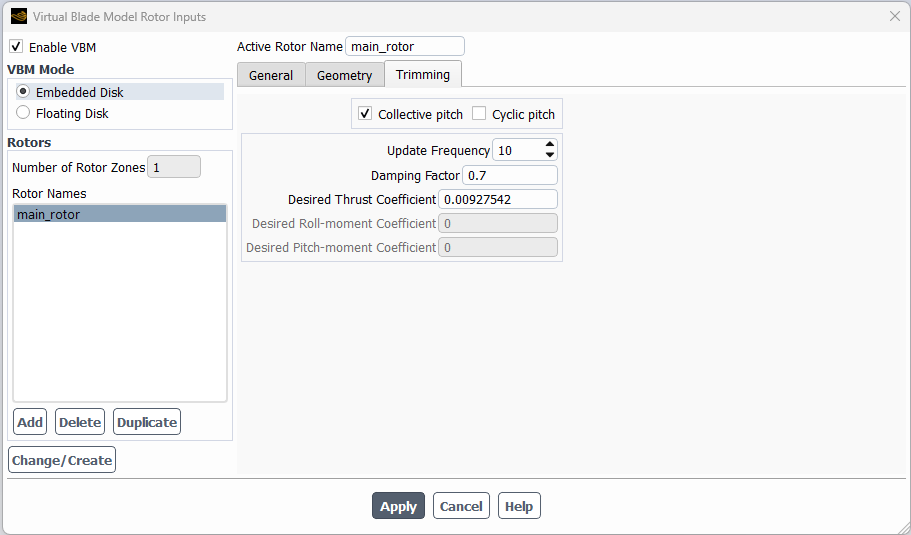Select main_rotor in Rotor Names list
The height and width of the screenshot is (535, 911).
(x=120, y=214)
